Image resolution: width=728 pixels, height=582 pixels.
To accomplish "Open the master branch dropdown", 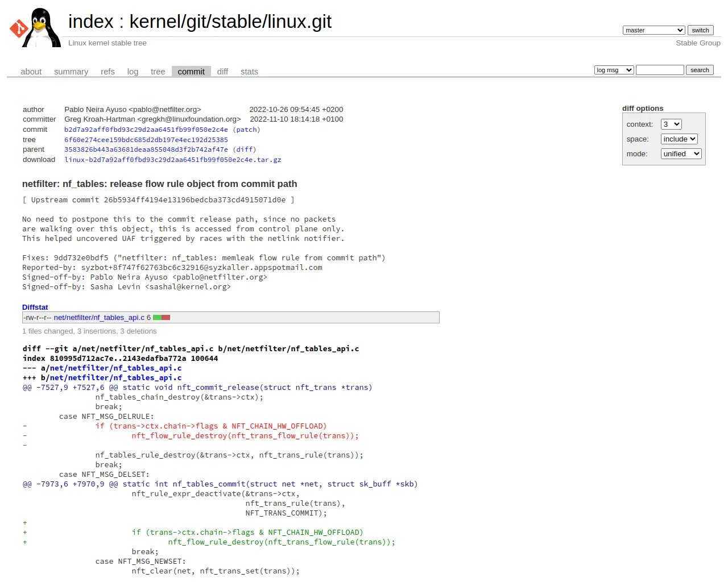I will (x=653, y=30).
